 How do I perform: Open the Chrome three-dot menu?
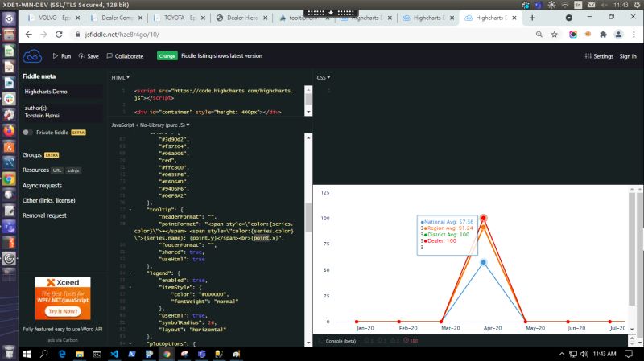(x=634, y=35)
